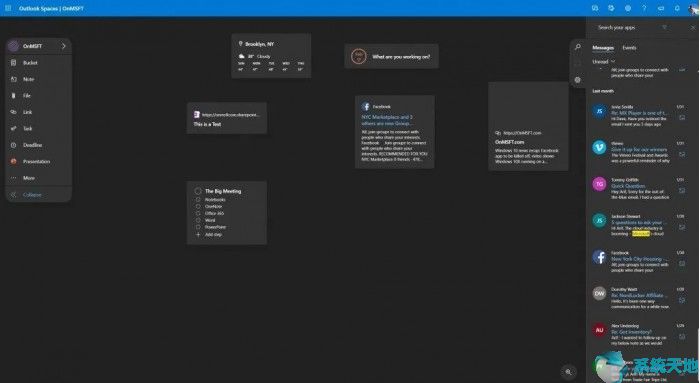Open the Unread filter dropdown
The image size is (700, 383).
pos(604,62)
